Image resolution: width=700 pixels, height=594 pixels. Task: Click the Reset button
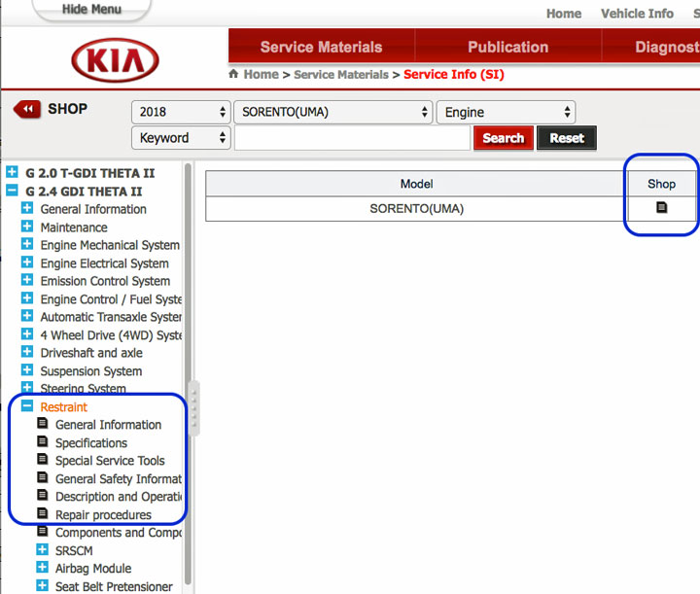(x=567, y=138)
